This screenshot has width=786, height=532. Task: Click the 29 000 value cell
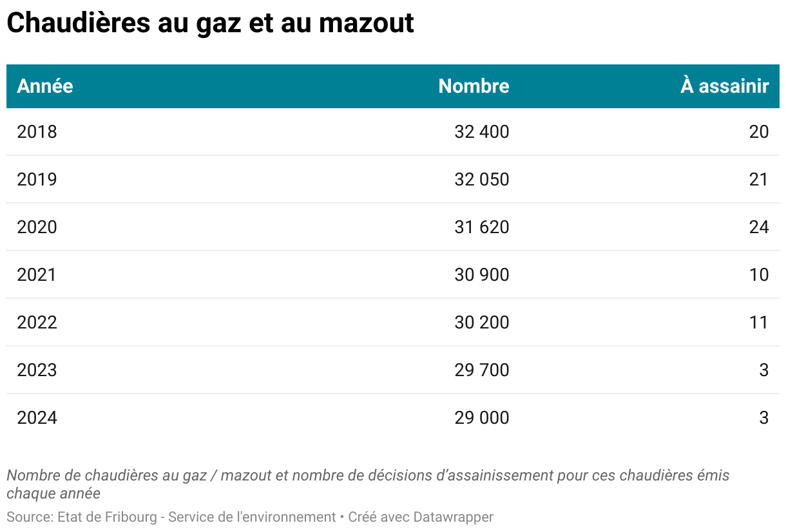pos(481,418)
